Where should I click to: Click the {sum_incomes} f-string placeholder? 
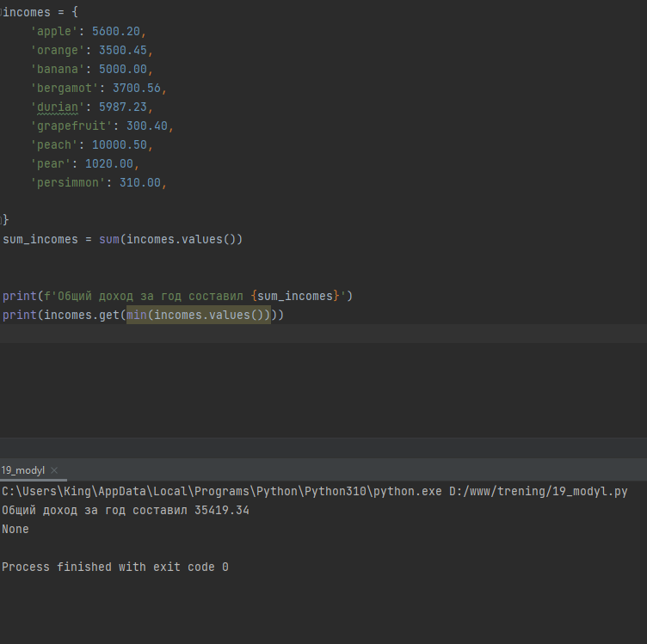click(x=295, y=296)
